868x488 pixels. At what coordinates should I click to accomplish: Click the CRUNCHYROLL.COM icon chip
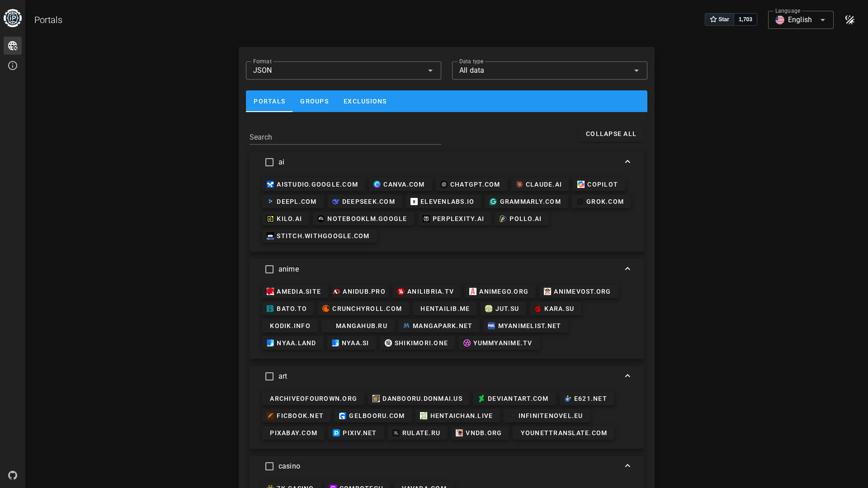(x=363, y=309)
